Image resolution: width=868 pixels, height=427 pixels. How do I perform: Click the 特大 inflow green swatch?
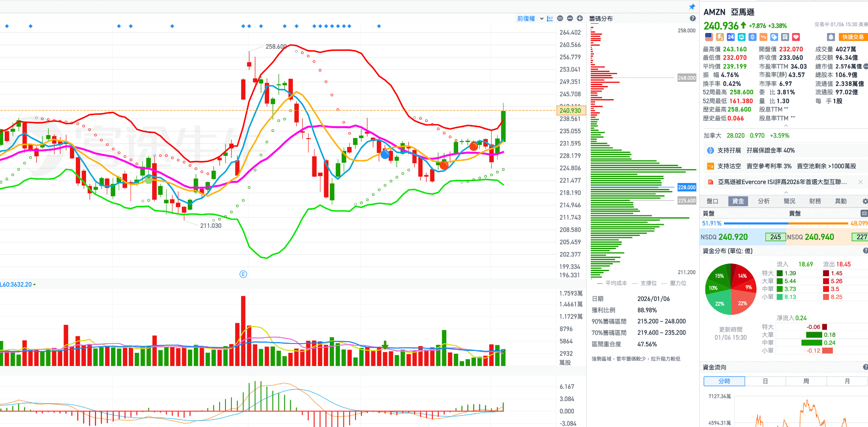(x=780, y=273)
